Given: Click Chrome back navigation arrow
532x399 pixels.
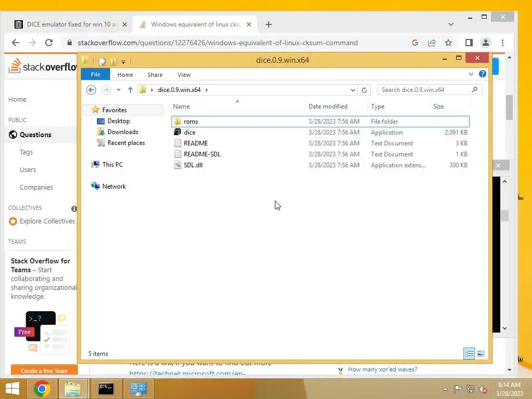Looking at the screenshot, I should coord(16,43).
